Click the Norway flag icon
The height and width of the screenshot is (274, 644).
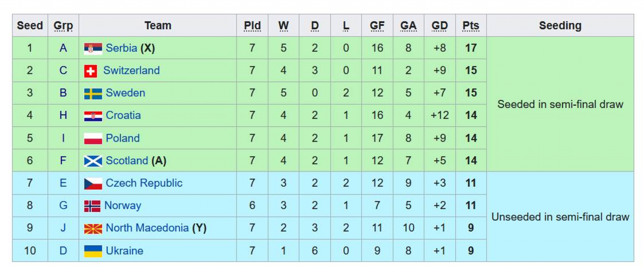point(92,206)
